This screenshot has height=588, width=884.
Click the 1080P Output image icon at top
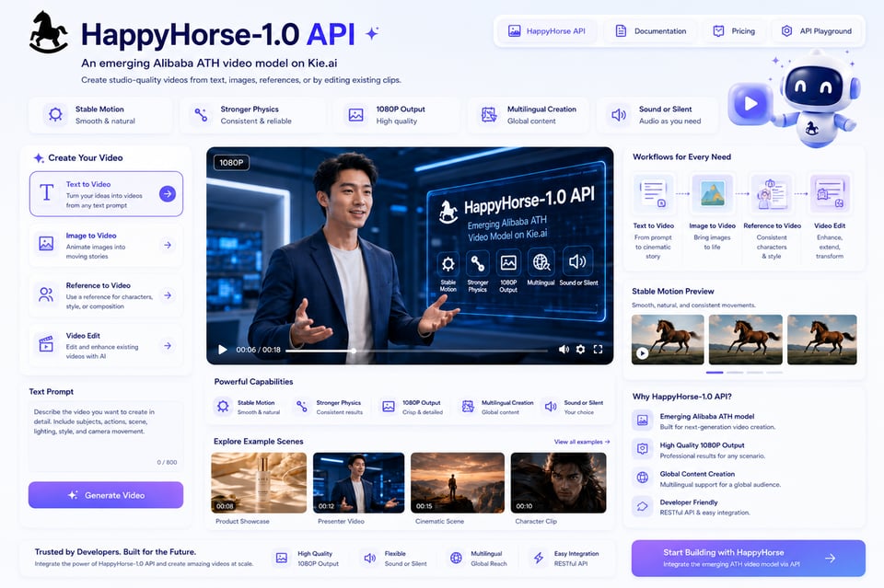(355, 115)
